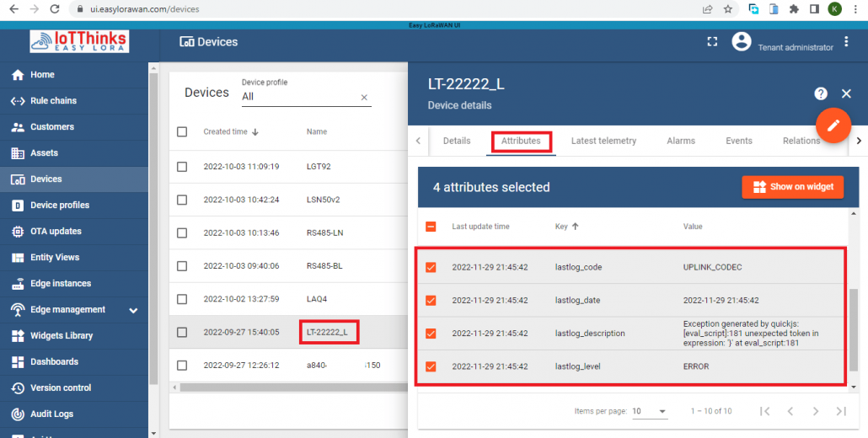Open the browser side panel icon
The width and height of the screenshot is (868, 438).
click(x=814, y=9)
